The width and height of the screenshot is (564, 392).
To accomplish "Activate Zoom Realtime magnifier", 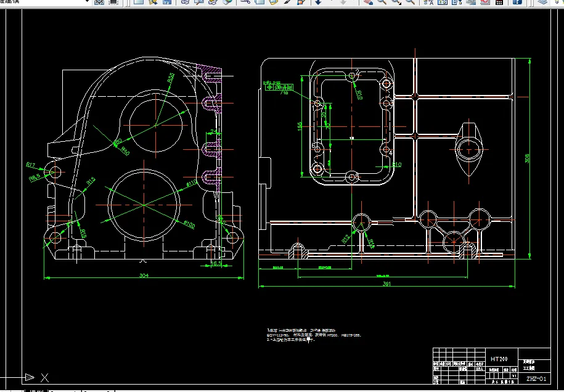I will coord(382,2).
